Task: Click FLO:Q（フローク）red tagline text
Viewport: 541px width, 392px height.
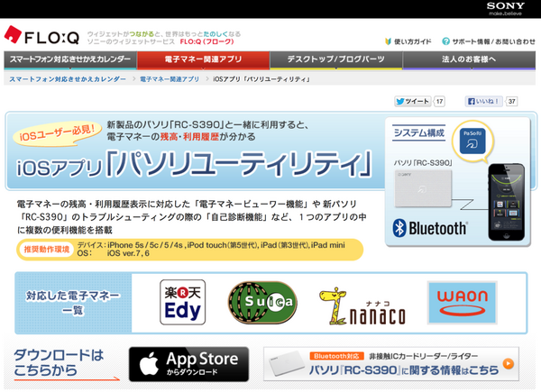Action: point(207,41)
